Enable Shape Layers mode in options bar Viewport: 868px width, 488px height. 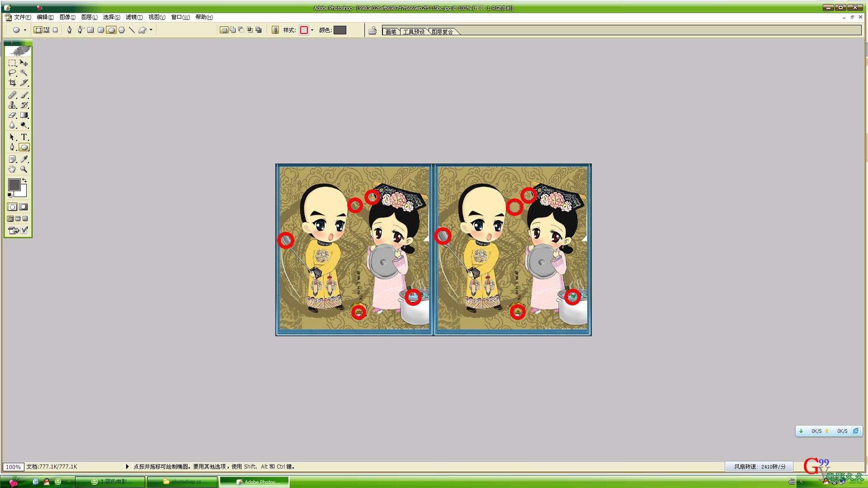tap(38, 30)
